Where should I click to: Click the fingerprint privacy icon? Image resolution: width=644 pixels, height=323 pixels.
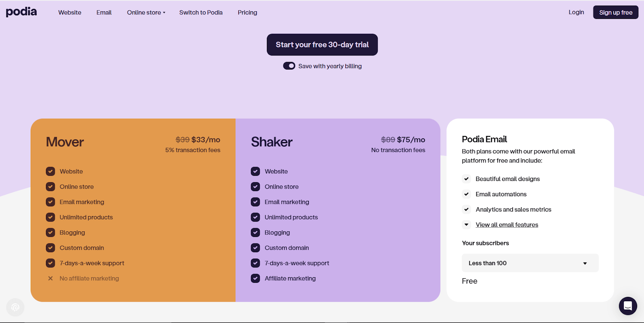coord(15,308)
